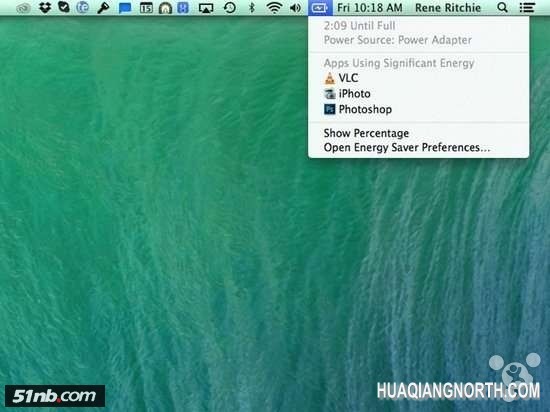The height and width of the screenshot is (412, 550).
Task: Click the Bluetooth status icon
Action: pos(251,7)
